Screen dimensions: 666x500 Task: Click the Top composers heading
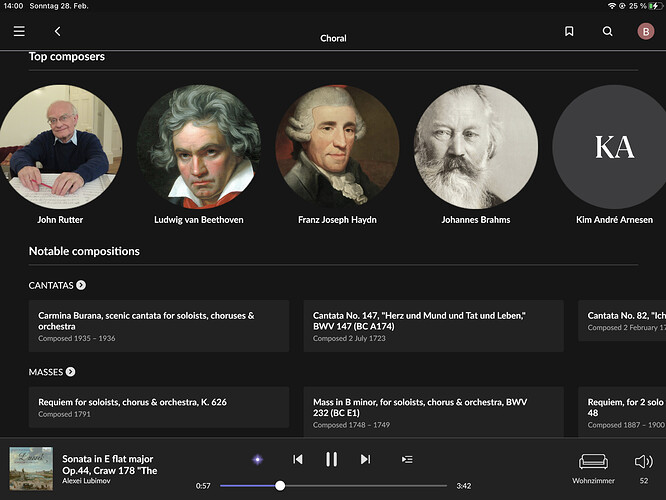[67, 56]
